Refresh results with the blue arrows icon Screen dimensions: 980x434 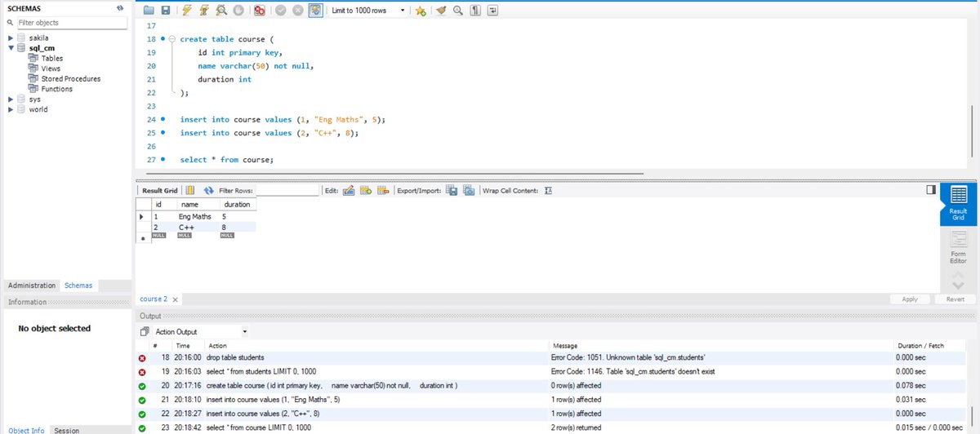[209, 190]
